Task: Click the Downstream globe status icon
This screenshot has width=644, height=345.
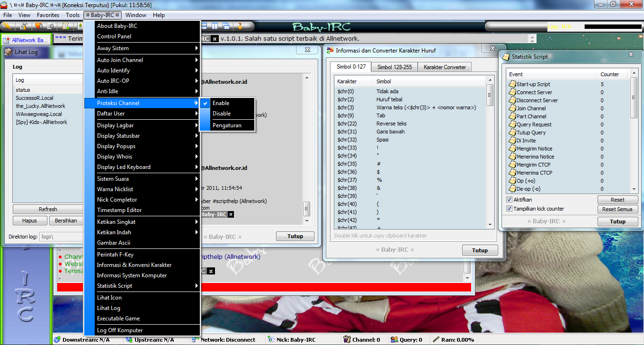Action: tap(57, 339)
